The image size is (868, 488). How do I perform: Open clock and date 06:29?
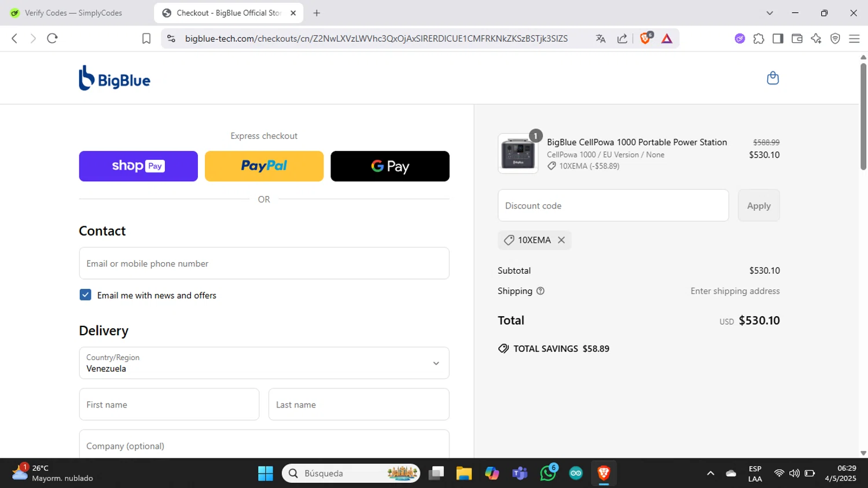tap(840, 474)
